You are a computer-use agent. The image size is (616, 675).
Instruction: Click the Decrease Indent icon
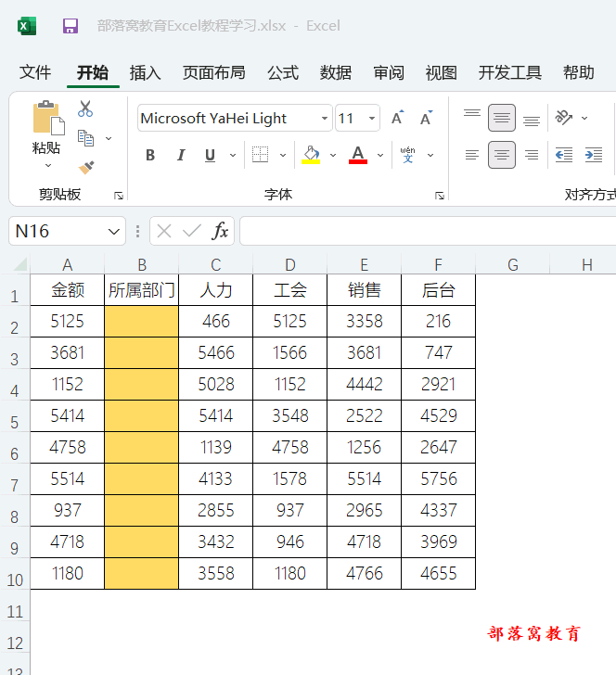pos(564,155)
